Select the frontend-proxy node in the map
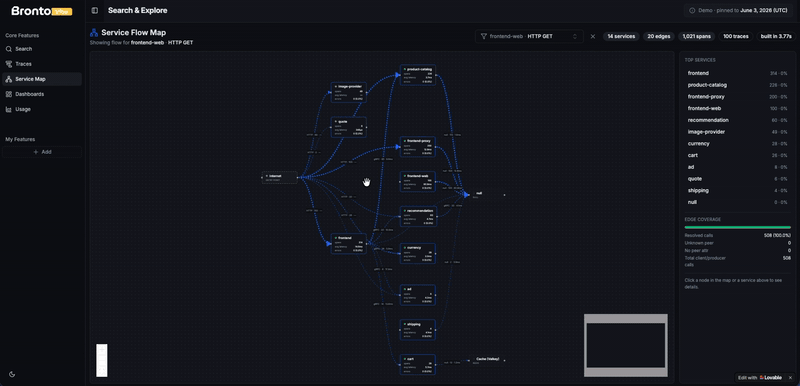800x386 pixels. point(418,147)
